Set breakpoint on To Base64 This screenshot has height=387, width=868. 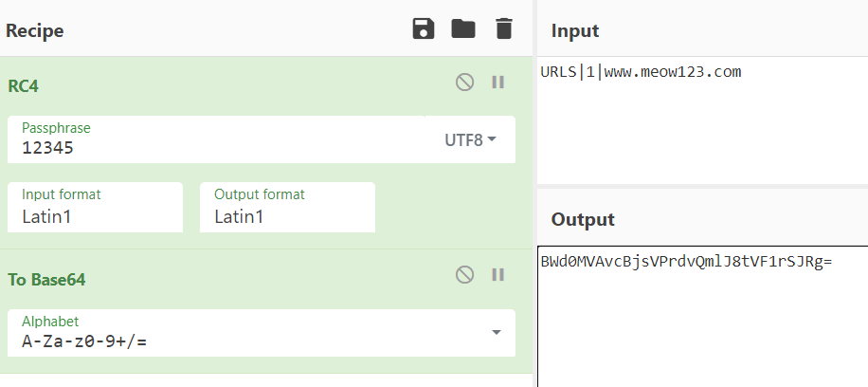(497, 275)
